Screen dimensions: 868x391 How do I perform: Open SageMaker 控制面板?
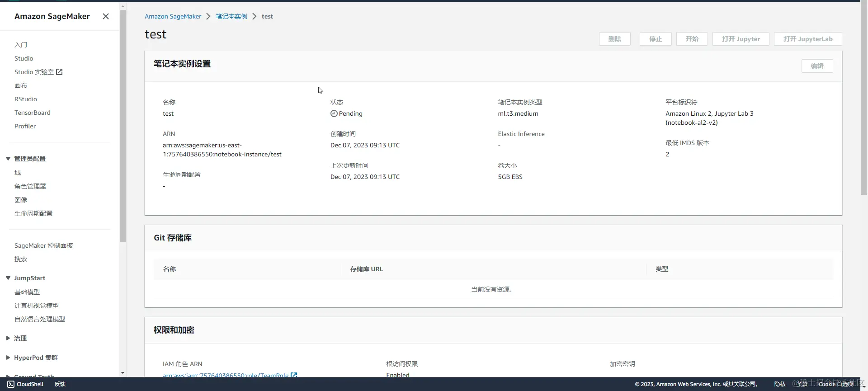[44, 245]
